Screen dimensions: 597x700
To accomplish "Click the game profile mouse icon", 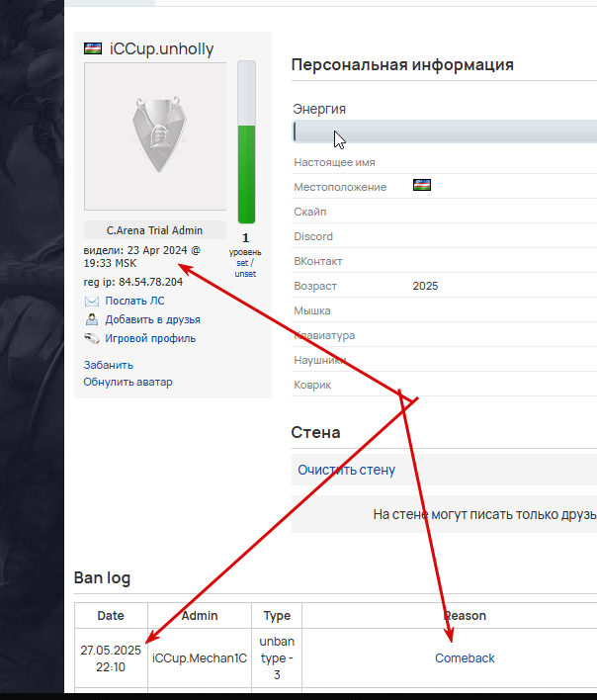I will point(92,338).
